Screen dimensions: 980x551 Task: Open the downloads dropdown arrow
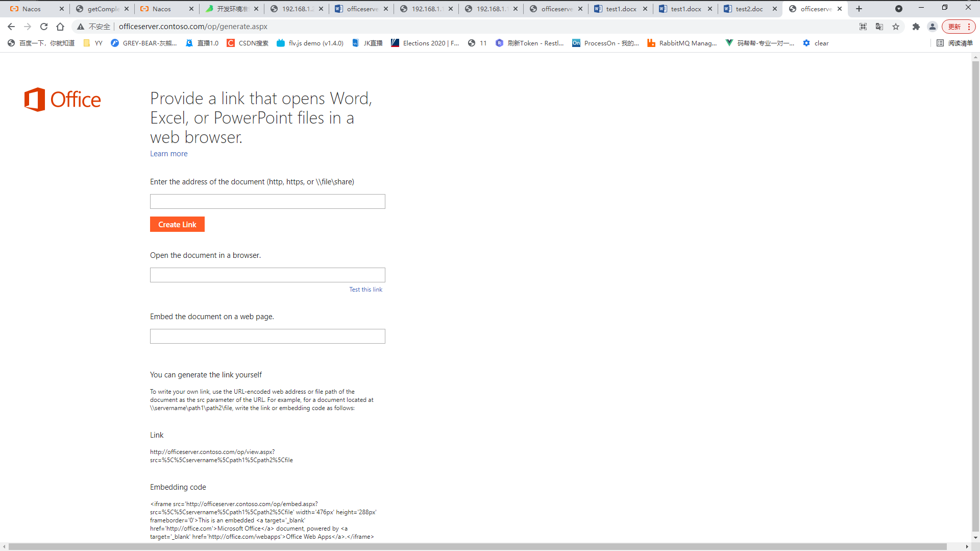[899, 9]
